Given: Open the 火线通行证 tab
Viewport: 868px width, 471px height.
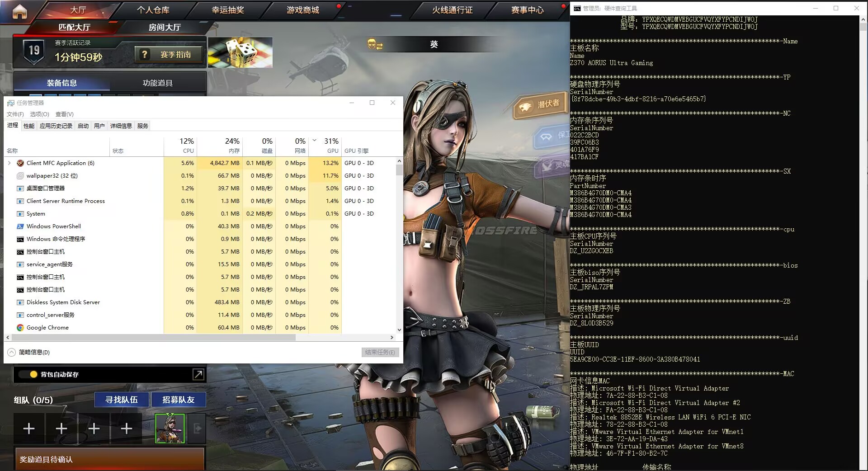Looking at the screenshot, I should [x=453, y=10].
